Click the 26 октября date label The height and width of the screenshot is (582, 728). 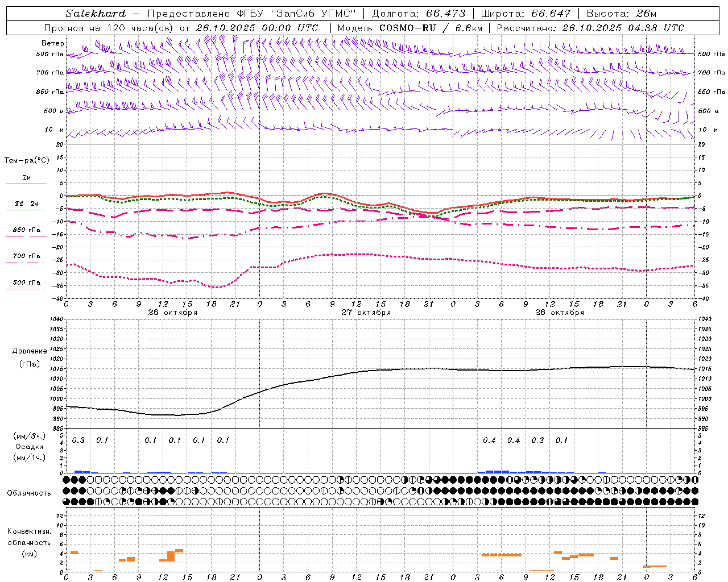173,313
